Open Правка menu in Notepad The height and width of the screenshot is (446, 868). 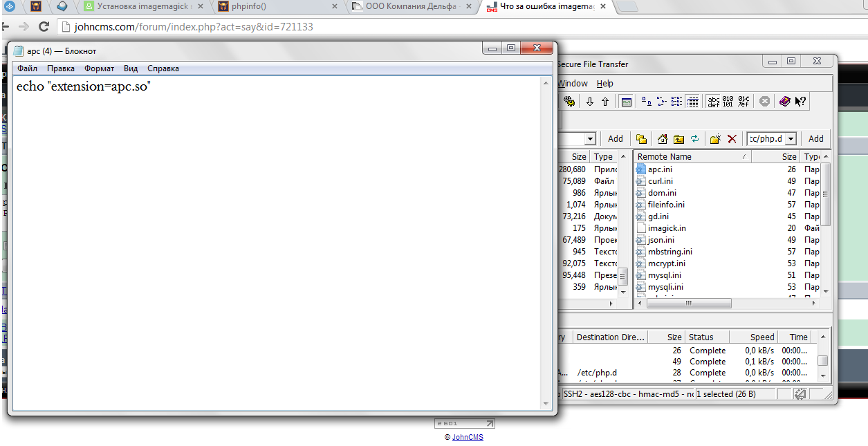[61, 68]
